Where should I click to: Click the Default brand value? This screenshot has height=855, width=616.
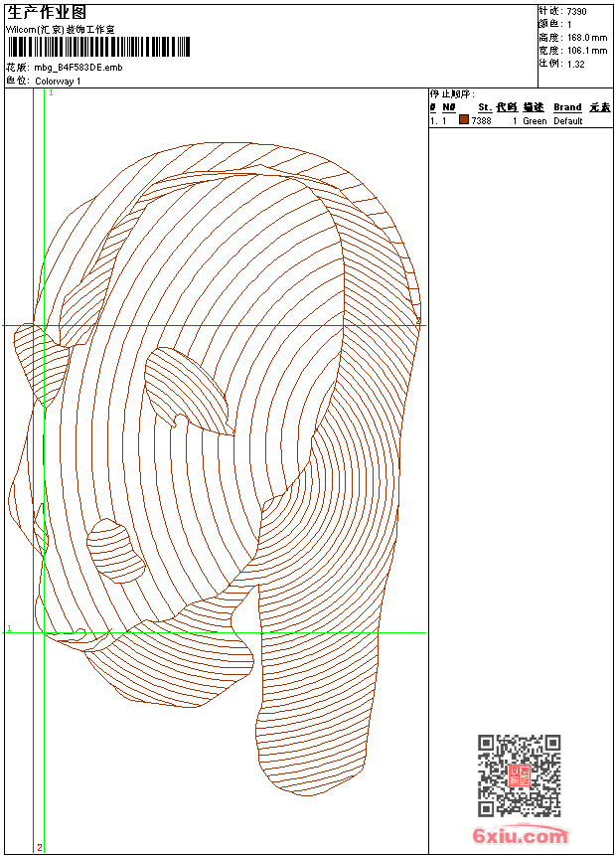tap(568, 121)
